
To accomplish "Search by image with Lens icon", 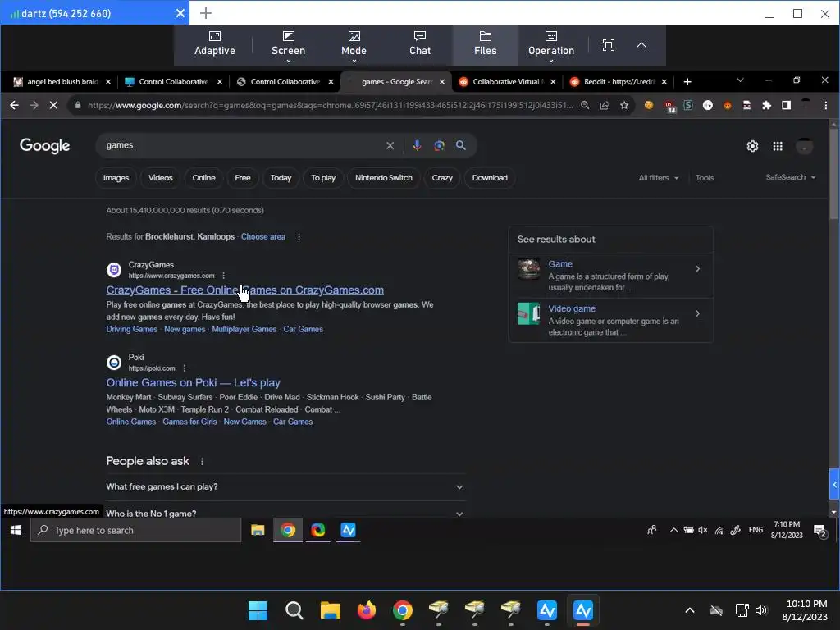I will 439,145.
